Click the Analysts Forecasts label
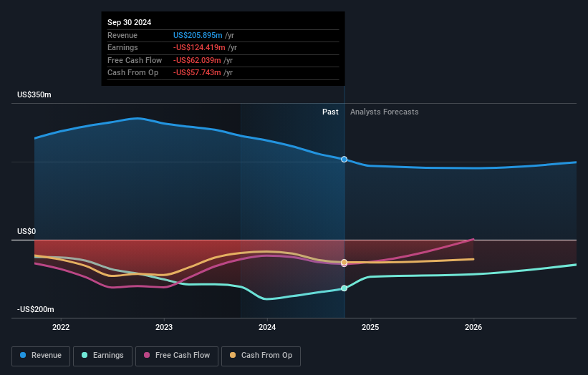Screen dimensions: 588x375 tap(385, 112)
